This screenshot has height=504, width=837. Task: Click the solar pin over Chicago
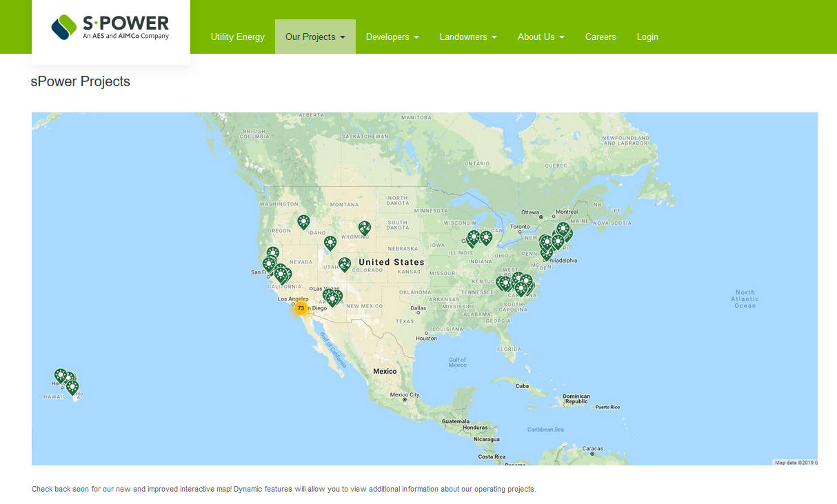[x=473, y=239]
